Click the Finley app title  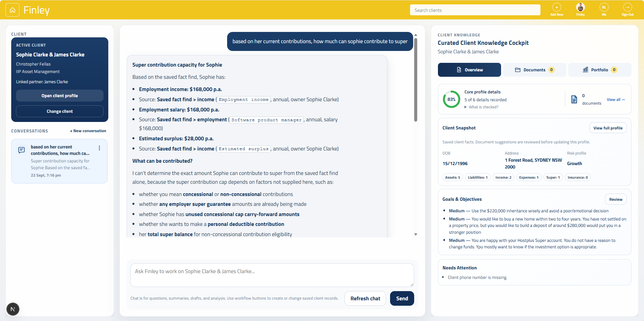click(36, 10)
